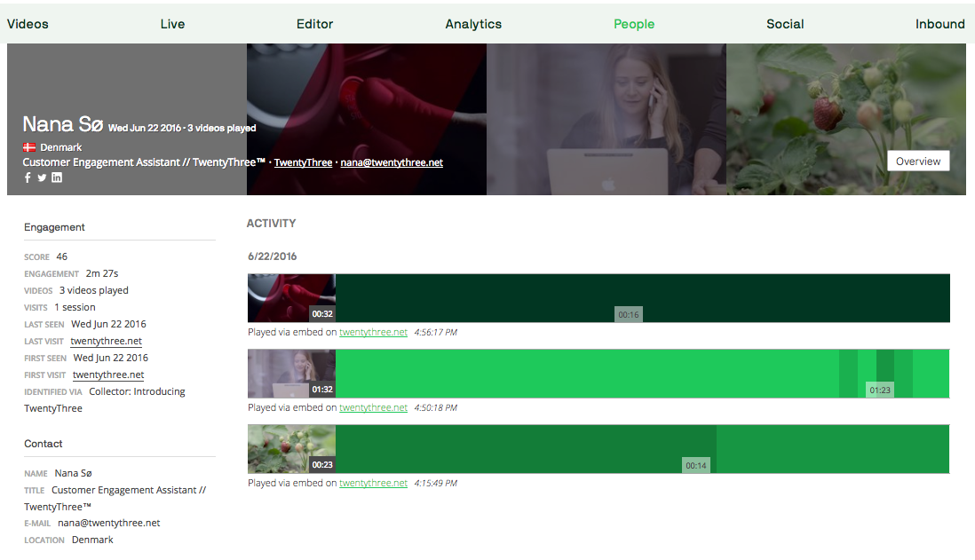Open the Editor tab
This screenshot has width=975, height=560.
pyautogui.click(x=314, y=24)
